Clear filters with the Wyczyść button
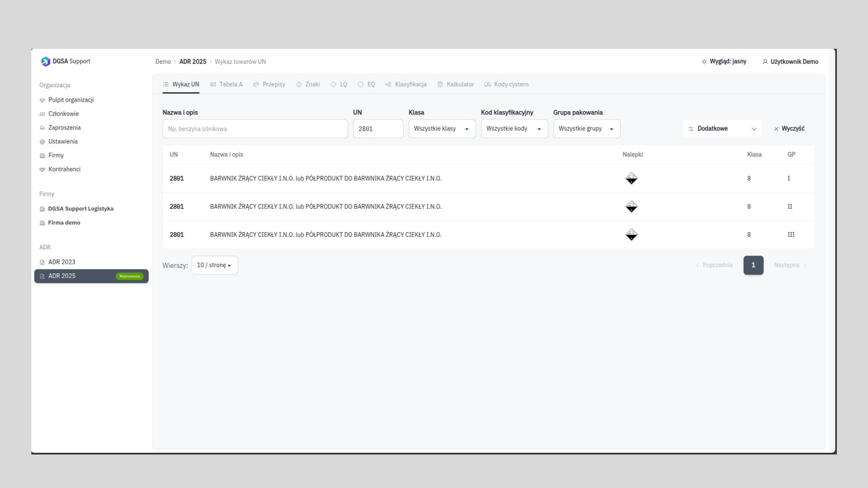The image size is (868, 488). [x=789, y=129]
